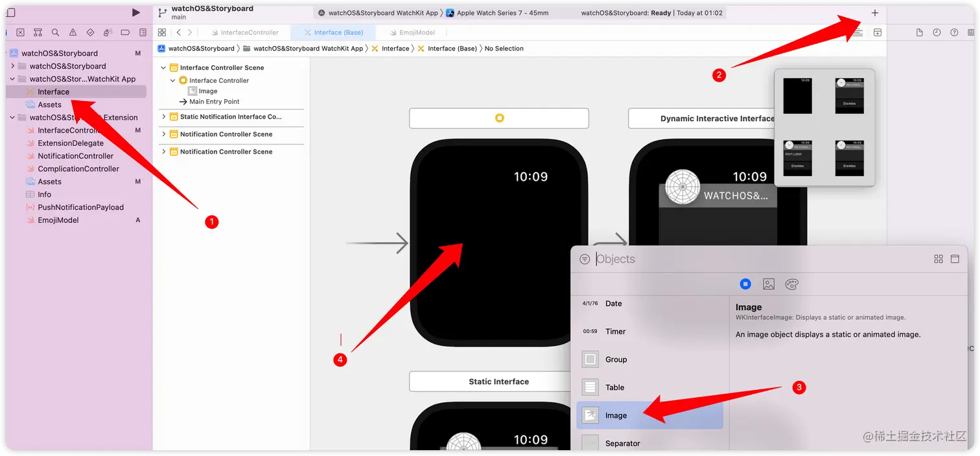980x456 pixels.
Task: Toggle library objects grid view layout
Action: (x=939, y=258)
